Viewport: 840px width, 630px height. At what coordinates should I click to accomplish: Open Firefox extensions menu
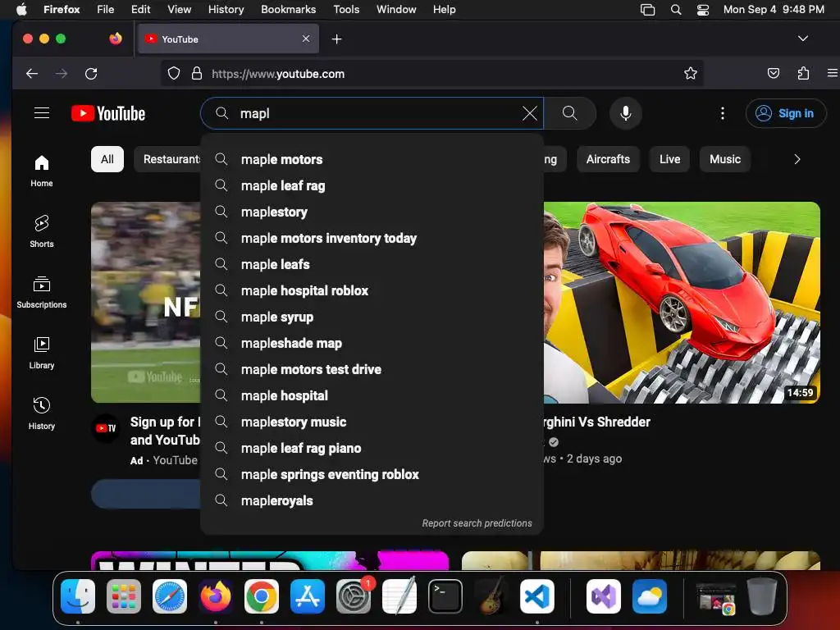click(x=803, y=73)
